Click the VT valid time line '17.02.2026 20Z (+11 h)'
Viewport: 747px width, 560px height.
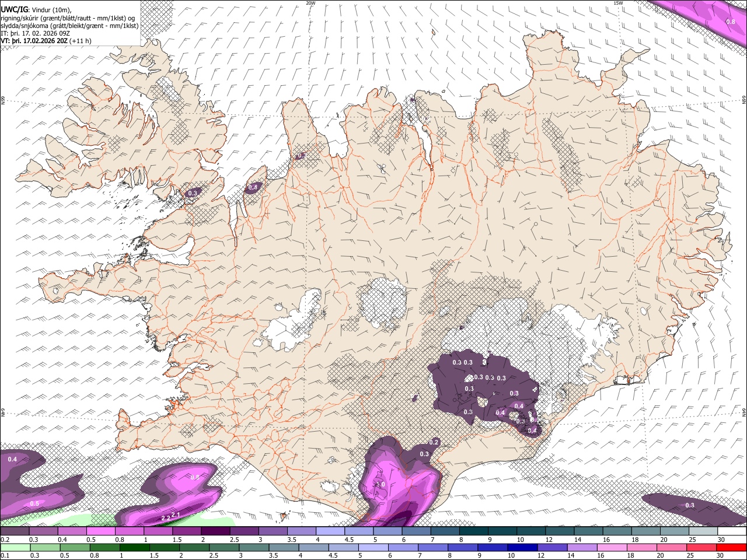46,41
